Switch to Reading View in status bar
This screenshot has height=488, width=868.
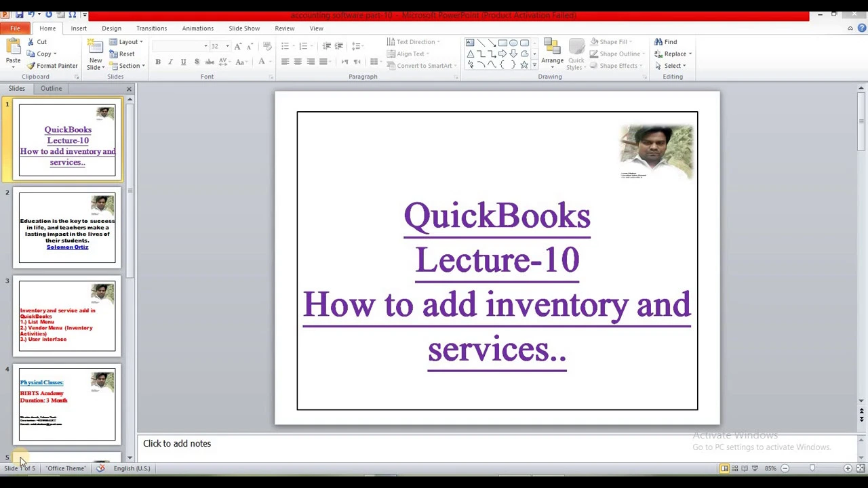point(745,468)
